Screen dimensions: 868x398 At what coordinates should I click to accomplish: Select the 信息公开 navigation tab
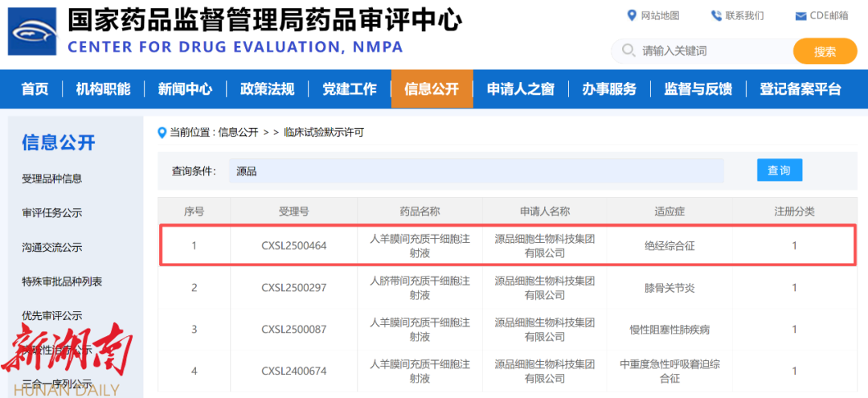pos(432,88)
